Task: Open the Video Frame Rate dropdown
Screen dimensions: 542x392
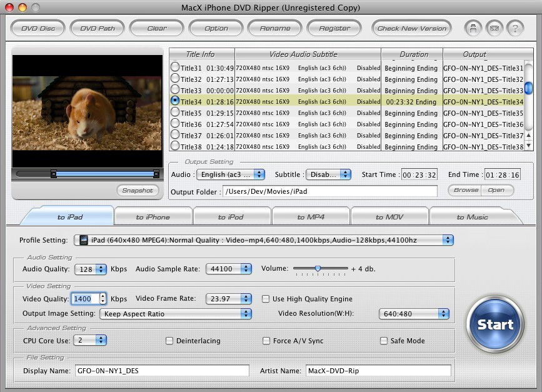Action: [x=228, y=299]
